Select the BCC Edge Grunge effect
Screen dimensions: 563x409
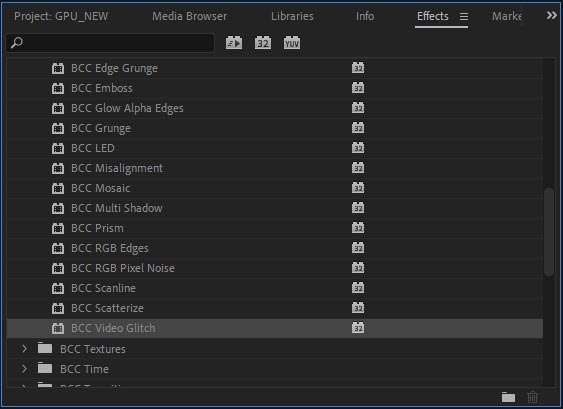coord(114,68)
